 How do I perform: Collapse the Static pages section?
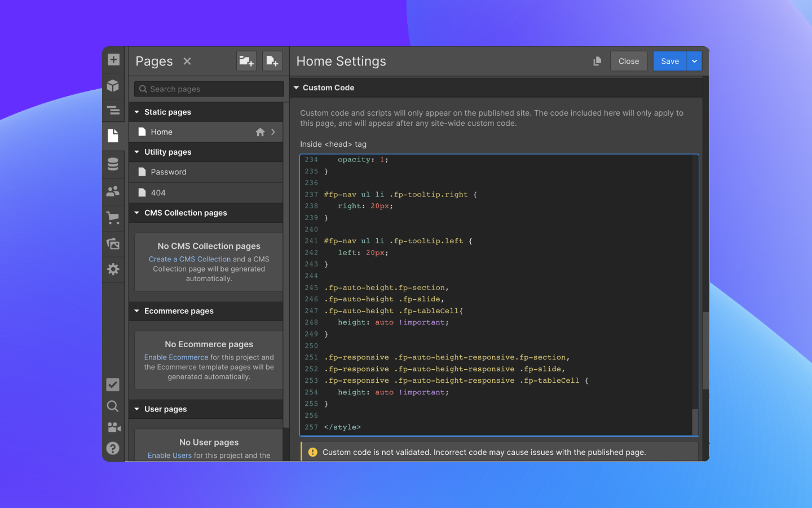tap(137, 112)
